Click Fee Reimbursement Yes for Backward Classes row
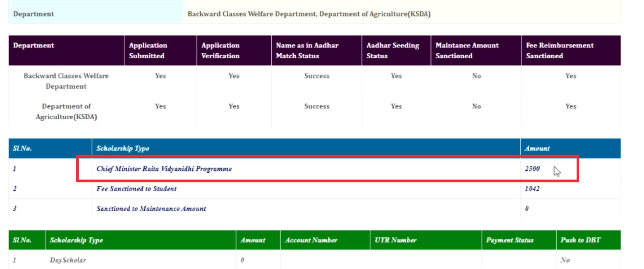The width and height of the screenshot is (644, 269). click(571, 76)
